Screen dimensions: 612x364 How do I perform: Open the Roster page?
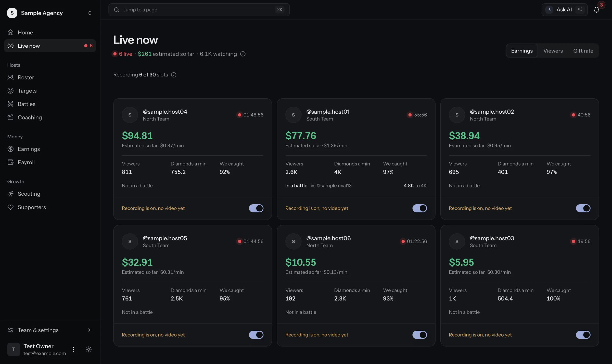pos(50,77)
